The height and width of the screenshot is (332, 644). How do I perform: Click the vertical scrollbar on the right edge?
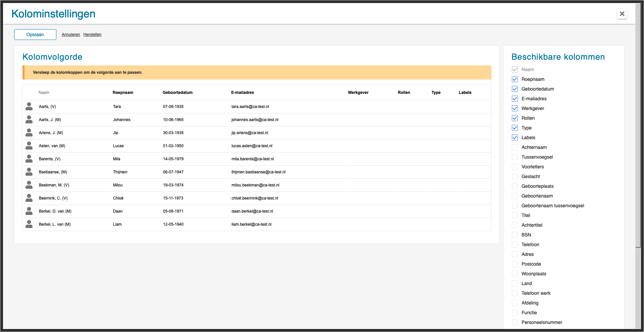pyautogui.click(x=638, y=134)
